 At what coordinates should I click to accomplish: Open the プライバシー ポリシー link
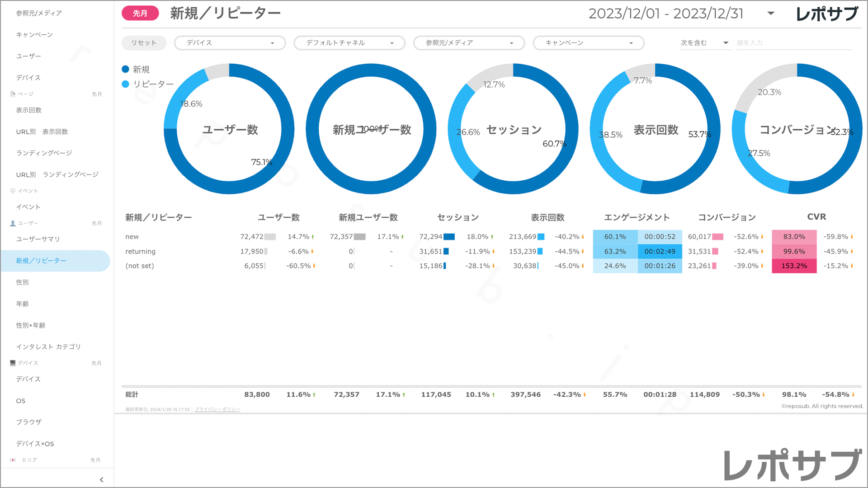217,409
